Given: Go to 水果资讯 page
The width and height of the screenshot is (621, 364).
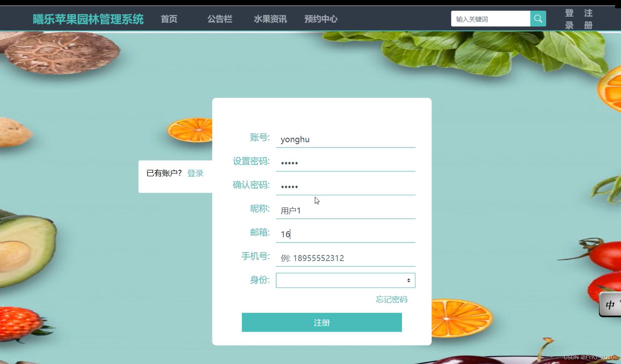Looking at the screenshot, I should pos(270,19).
